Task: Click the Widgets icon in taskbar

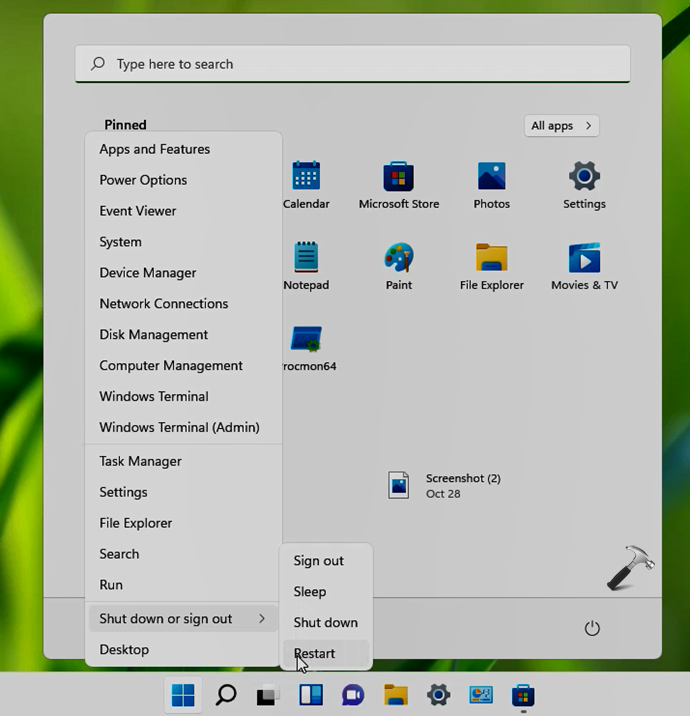Action: coord(311,695)
